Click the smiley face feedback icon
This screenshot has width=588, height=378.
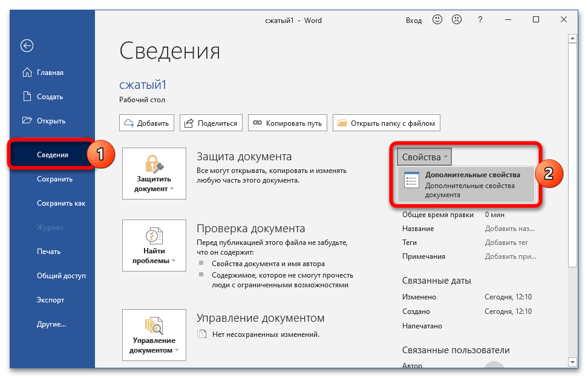point(437,19)
